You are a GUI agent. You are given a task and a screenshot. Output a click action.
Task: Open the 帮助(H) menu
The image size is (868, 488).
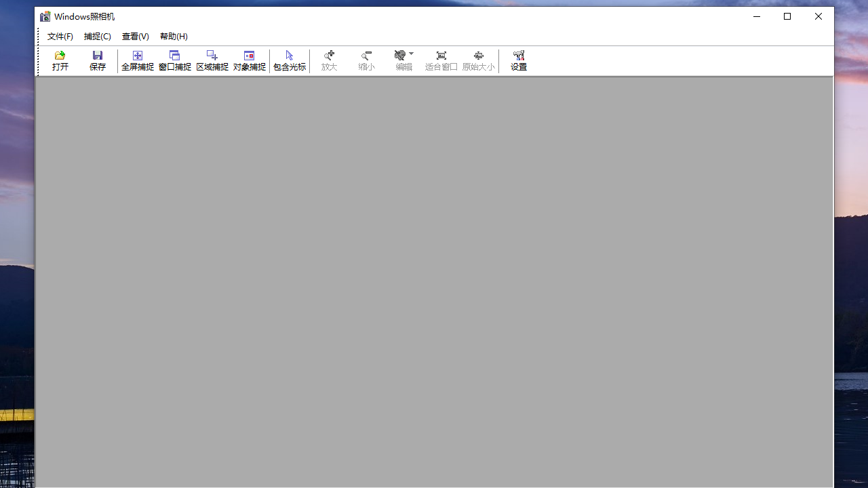click(174, 36)
